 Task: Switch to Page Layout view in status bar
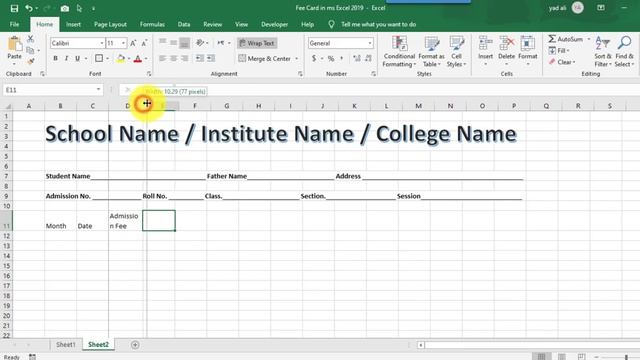point(562,357)
